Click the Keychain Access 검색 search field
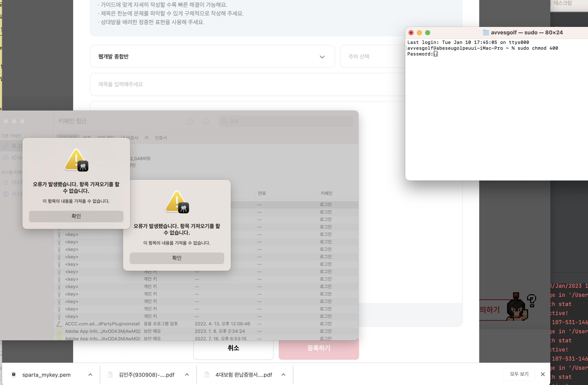The image size is (588, 385). [286, 122]
